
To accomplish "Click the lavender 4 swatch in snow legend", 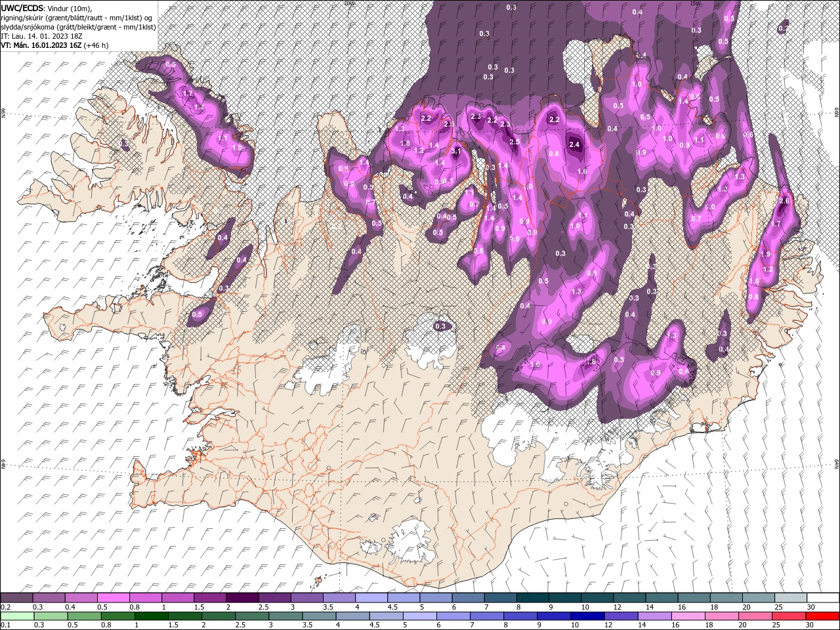I will [371, 597].
